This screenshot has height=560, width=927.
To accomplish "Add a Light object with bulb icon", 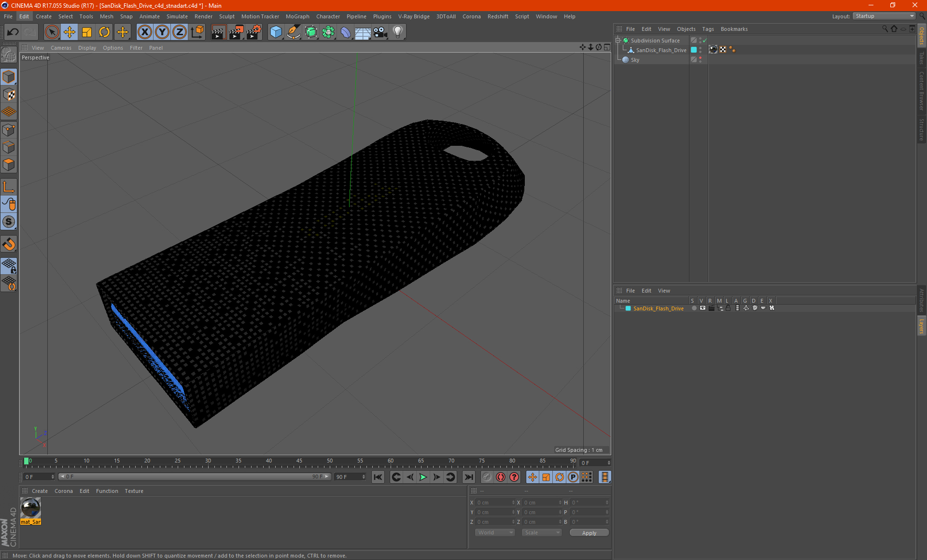I will [x=398, y=32].
